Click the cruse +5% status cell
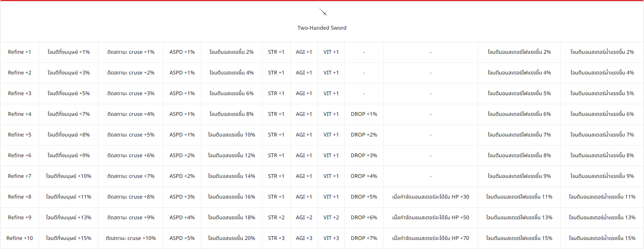The width and height of the screenshot is (644, 249). [x=130, y=135]
